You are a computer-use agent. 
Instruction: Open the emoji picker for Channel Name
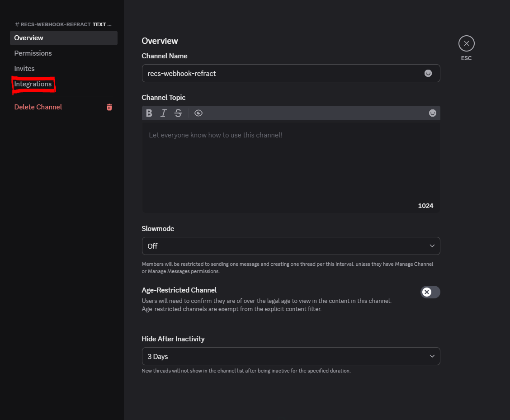pyautogui.click(x=428, y=73)
